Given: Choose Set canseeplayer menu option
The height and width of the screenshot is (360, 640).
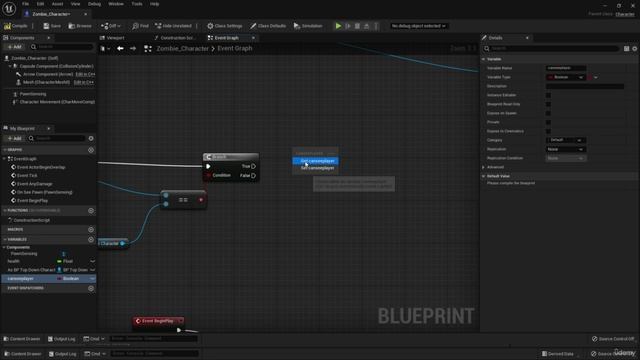Looking at the screenshot, I should (316, 168).
